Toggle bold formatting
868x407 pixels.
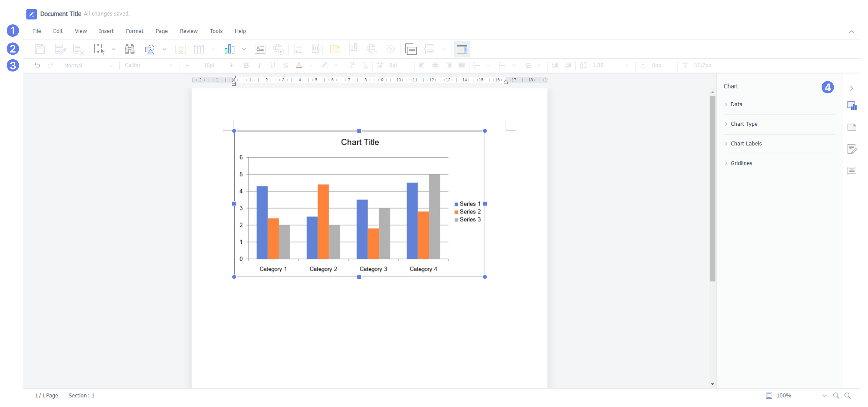[247, 65]
